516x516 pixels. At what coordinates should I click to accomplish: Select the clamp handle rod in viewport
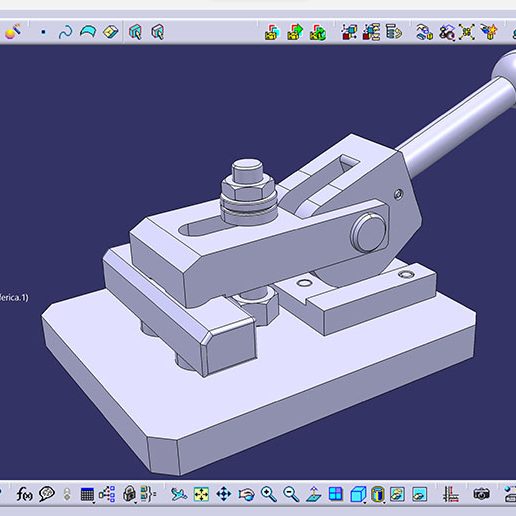(x=457, y=127)
